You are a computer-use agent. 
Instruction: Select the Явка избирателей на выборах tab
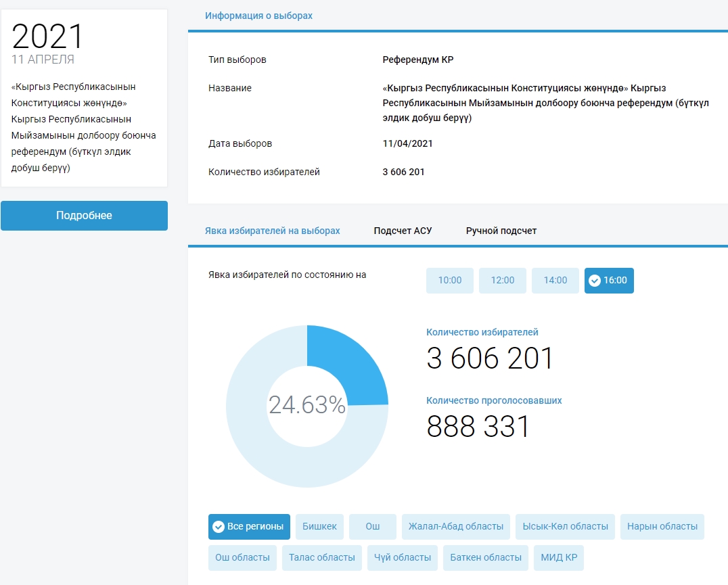272,231
